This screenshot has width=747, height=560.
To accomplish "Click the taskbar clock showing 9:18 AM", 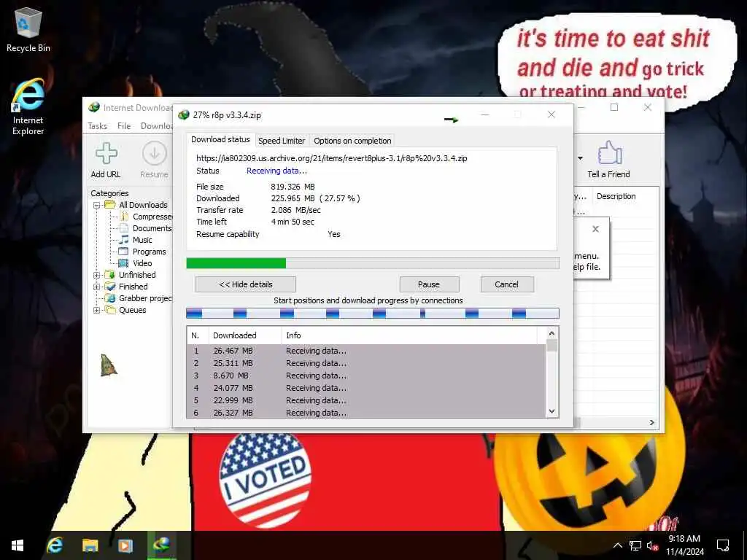I will [x=684, y=545].
